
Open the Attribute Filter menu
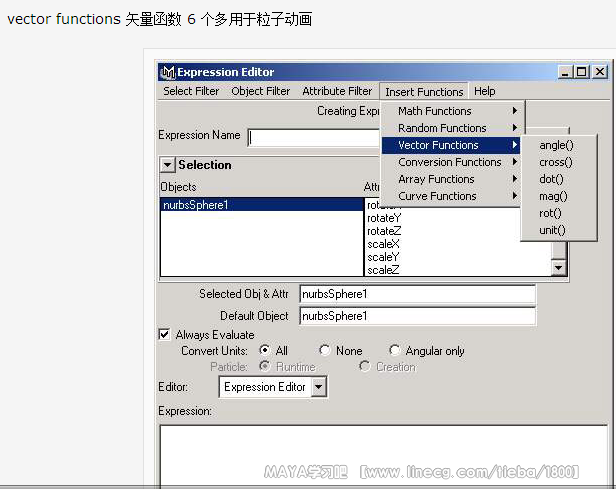(337, 91)
